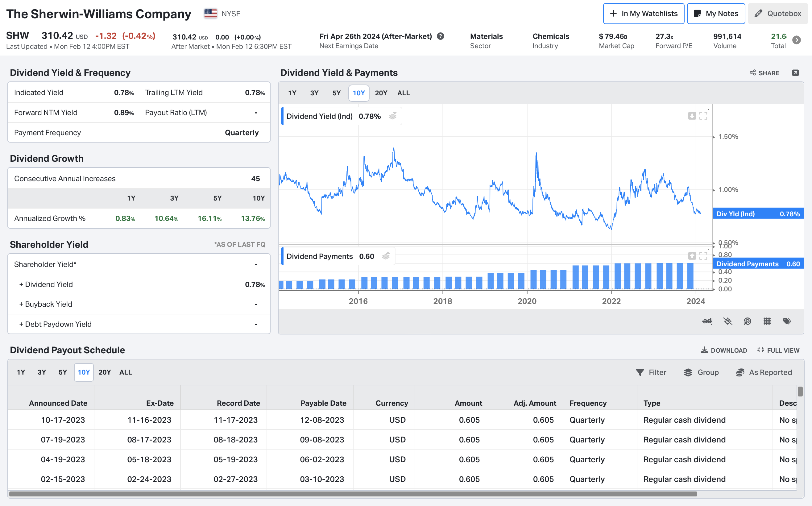Click the layers icon beside Dividend Yield (Ind)
812x506 pixels.
click(x=392, y=116)
